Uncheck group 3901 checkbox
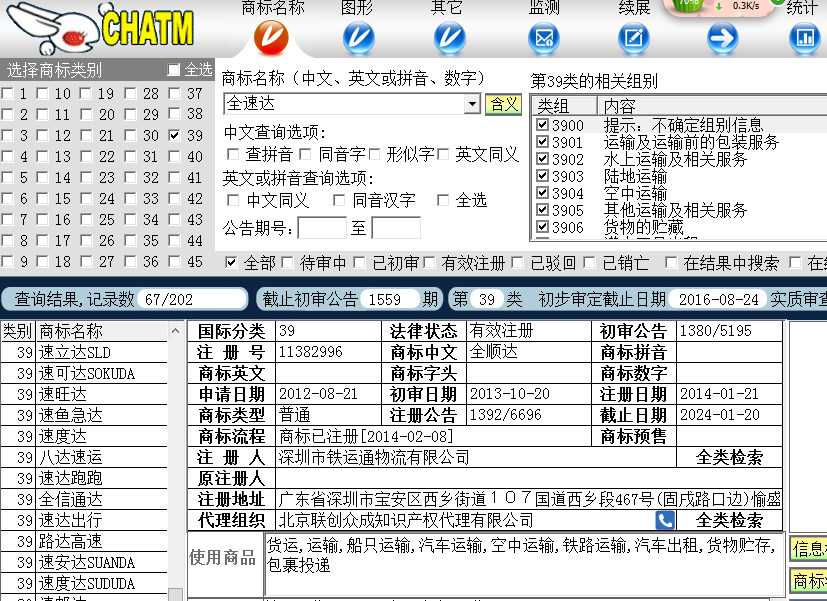The image size is (827, 601). click(542, 141)
